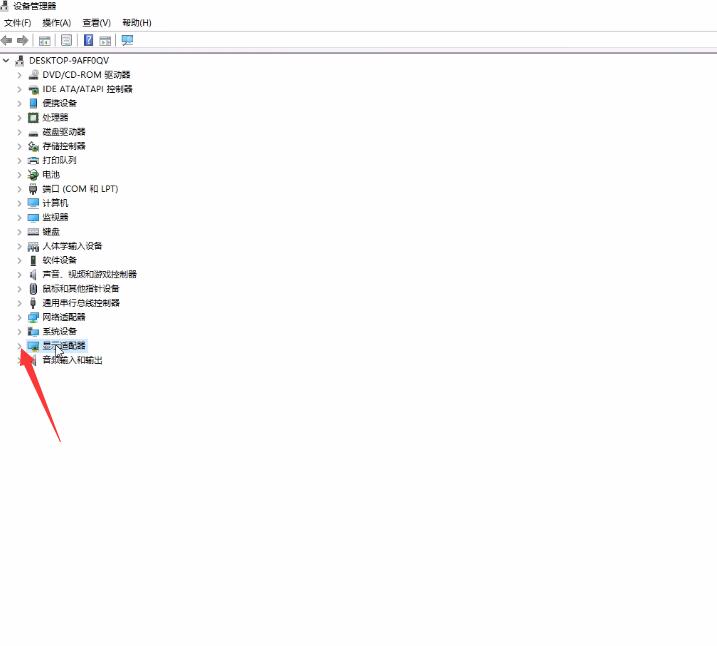
Task: Click the 端口 (COM 和 LPT) port icon
Action: coord(33,189)
